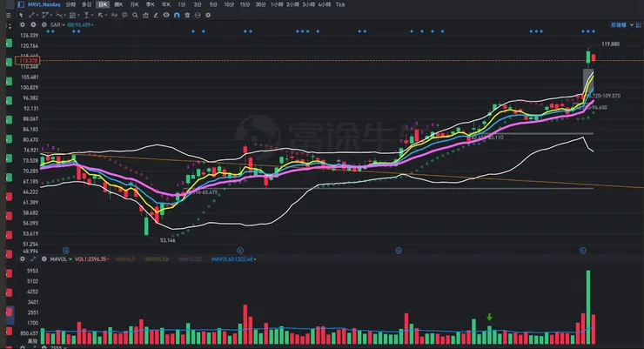The image size is (644, 349).
Task: Select the 日K daily candlestick tab
Action: point(103,4)
